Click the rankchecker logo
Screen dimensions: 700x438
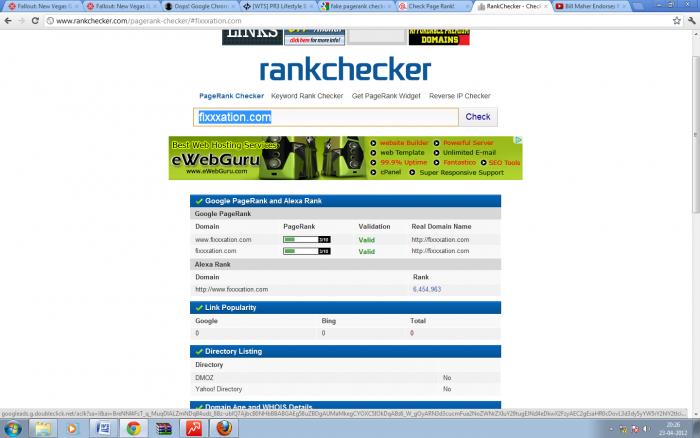345,70
